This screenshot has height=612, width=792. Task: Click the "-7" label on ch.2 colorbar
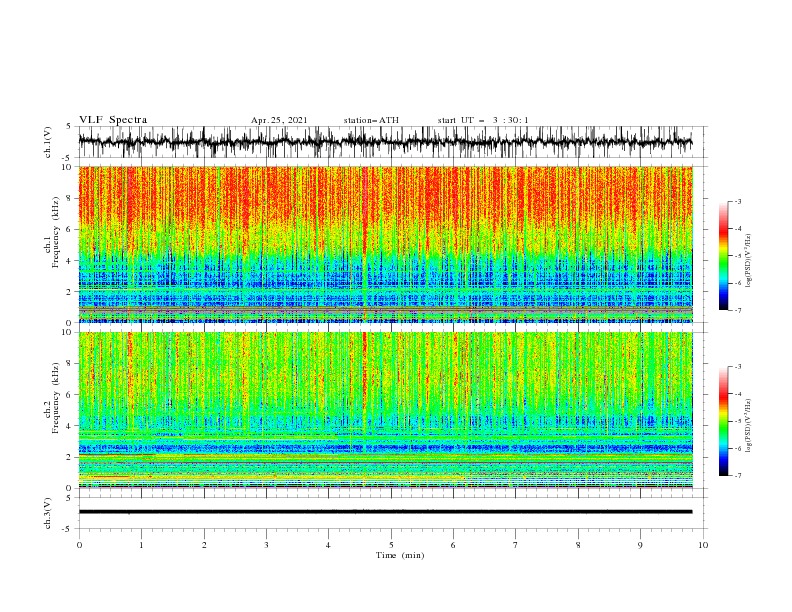click(738, 476)
